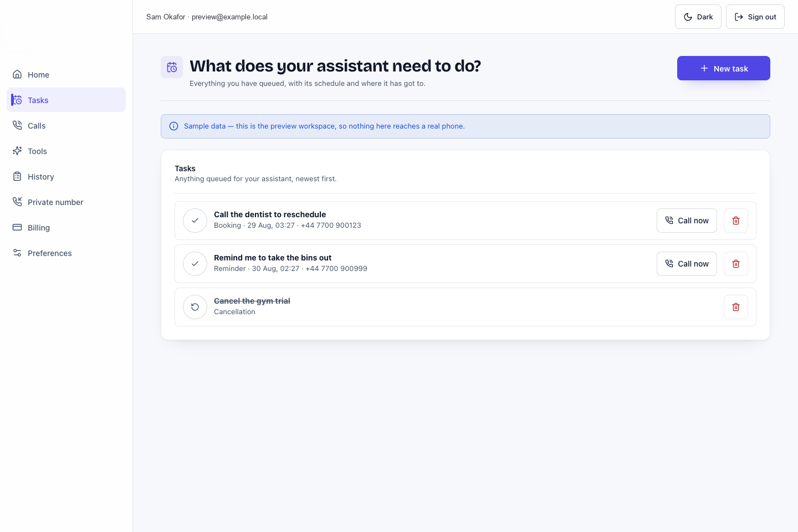Delete the bins reminder task
Image resolution: width=798 pixels, height=532 pixels.
point(736,264)
